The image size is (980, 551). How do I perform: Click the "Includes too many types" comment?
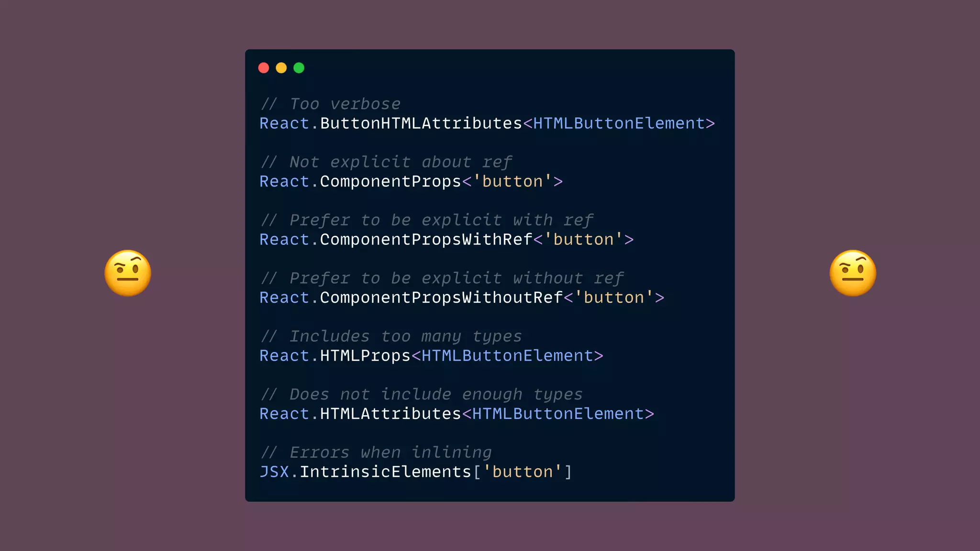coord(391,336)
